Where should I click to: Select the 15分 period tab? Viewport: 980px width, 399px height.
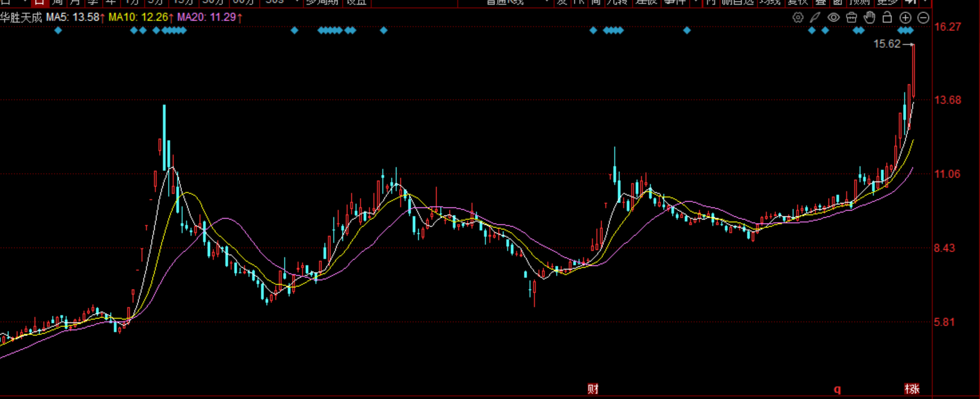tap(183, 2)
